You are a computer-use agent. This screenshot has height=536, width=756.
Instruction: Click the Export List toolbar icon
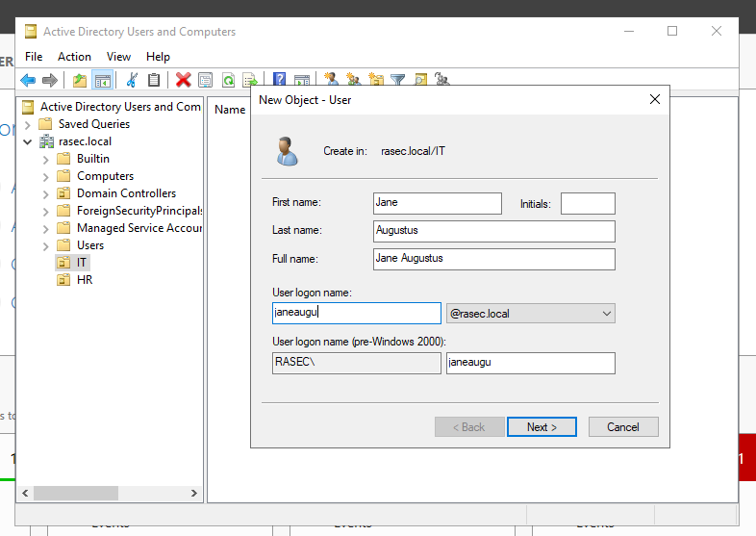point(250,80)
